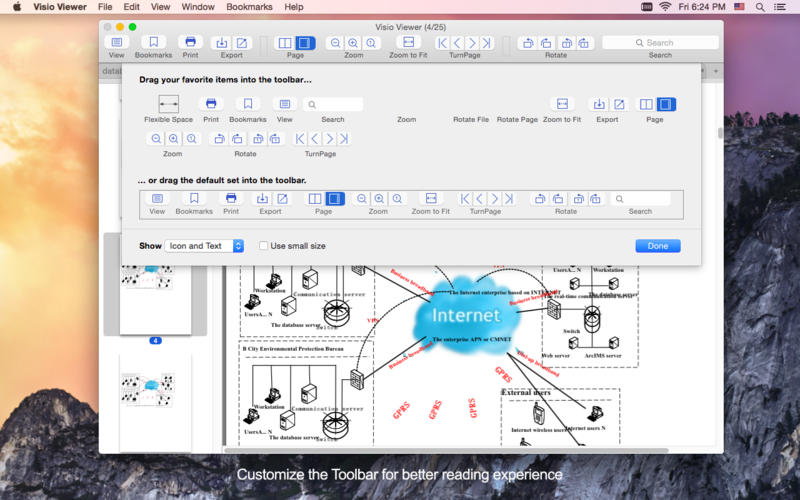Click the View icon in the main toolbar
This screenshot has height=500, width=800.
(117, 43)
